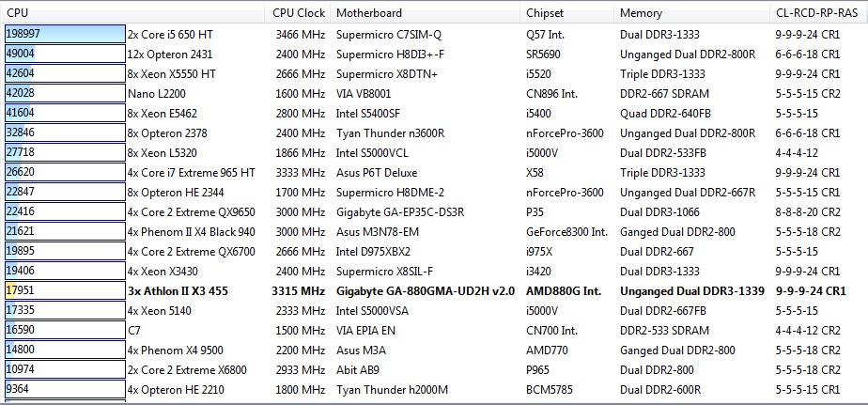Click the CPU Clock column header
This screenshot has height=405, width=868.
click(298, 13)
